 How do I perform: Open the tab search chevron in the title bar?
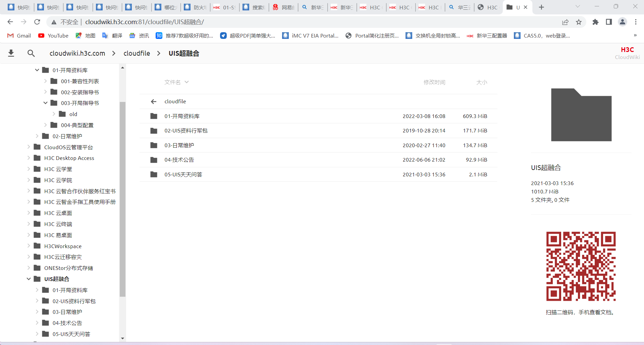(x=578, y=6)
